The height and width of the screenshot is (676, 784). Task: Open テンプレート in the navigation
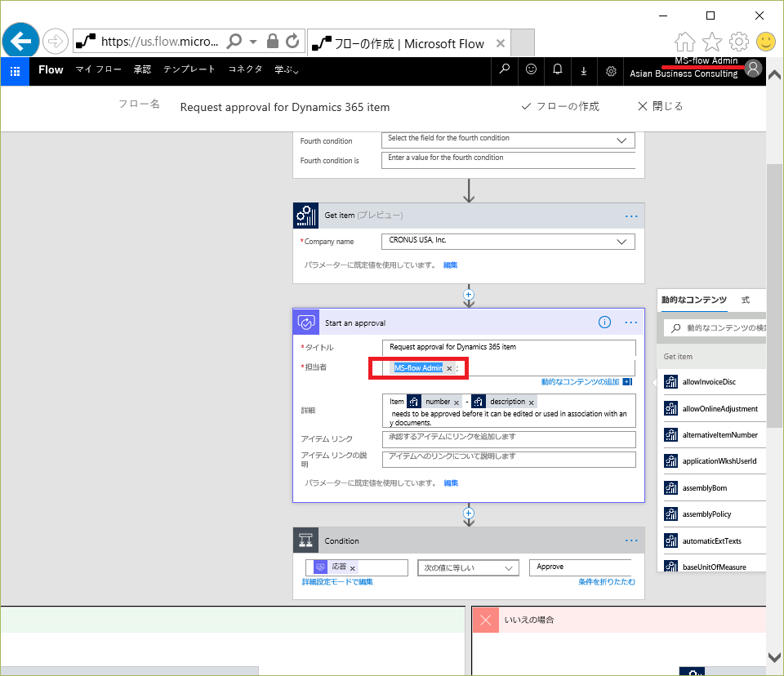click(x=189, y=69)
